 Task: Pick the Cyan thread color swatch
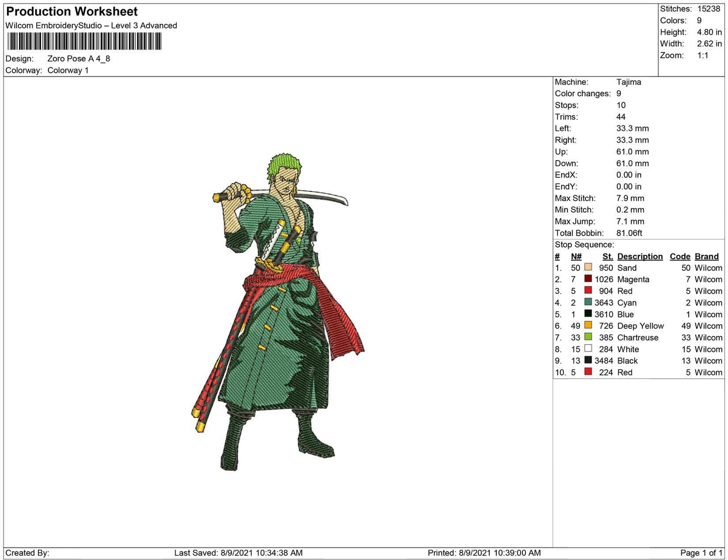tap(588, 302)
